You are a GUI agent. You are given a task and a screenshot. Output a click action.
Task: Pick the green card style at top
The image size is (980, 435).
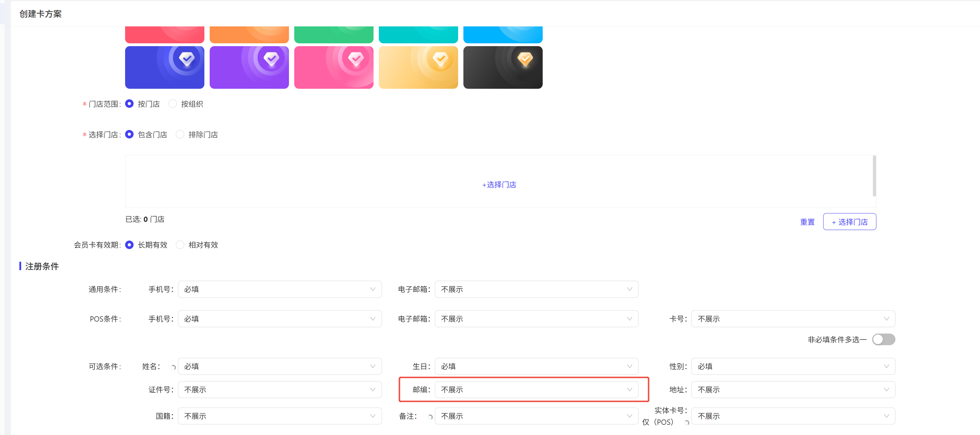[334, 35]
